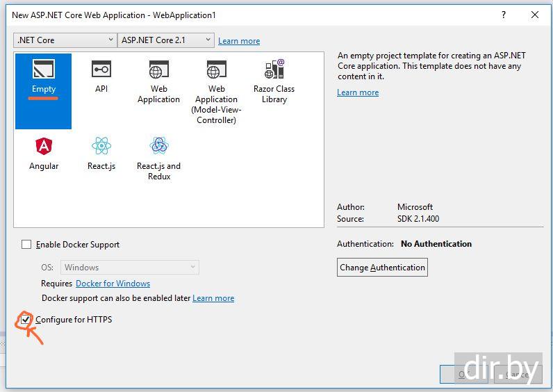Close the New ASP.NET Core dialog
This screenshot has height=392, width=553.
click(x=535, y=15)
